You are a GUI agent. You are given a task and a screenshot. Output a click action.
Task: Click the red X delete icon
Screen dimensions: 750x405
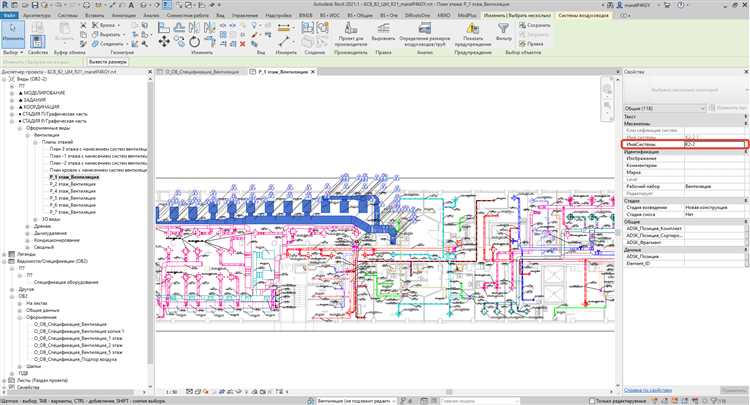point(243,44)
